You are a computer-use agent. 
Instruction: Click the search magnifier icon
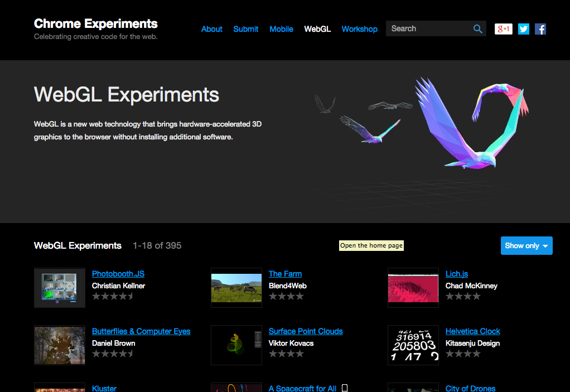point(477,28)
